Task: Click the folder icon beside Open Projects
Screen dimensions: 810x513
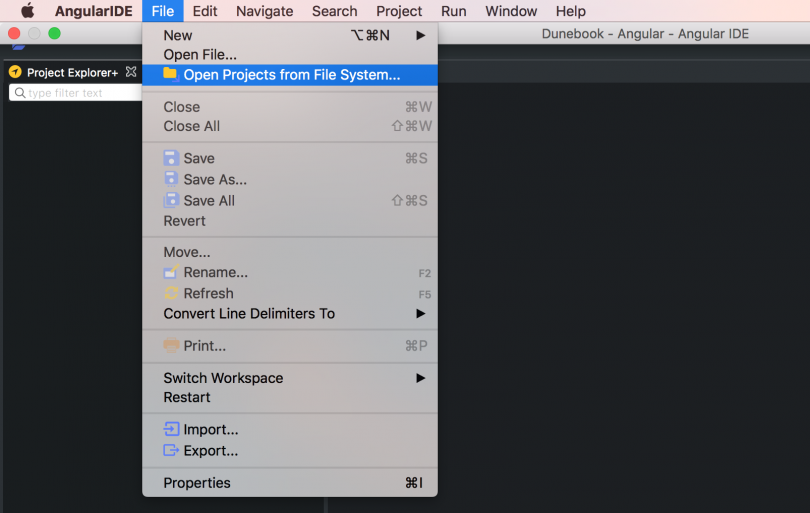Action: (170, 75)
